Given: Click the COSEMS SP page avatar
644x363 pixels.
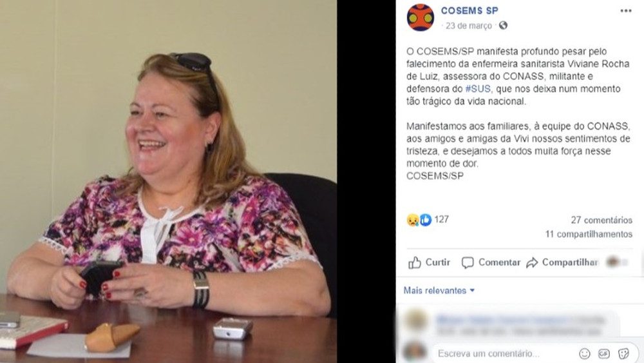Looking at the screenshot, I should coord(420,17).
